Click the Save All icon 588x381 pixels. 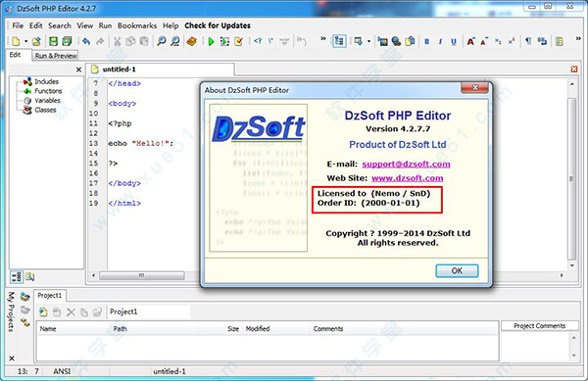pos(67,41)
